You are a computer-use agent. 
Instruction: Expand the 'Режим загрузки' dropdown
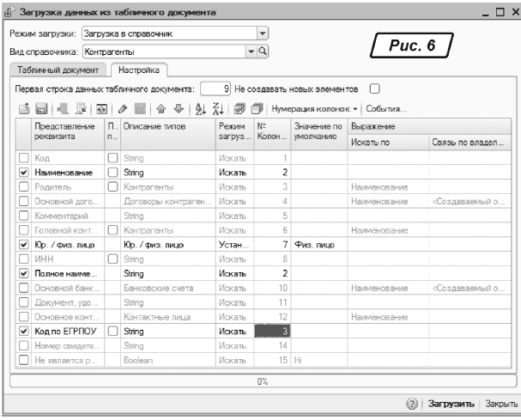pos(263,34)
